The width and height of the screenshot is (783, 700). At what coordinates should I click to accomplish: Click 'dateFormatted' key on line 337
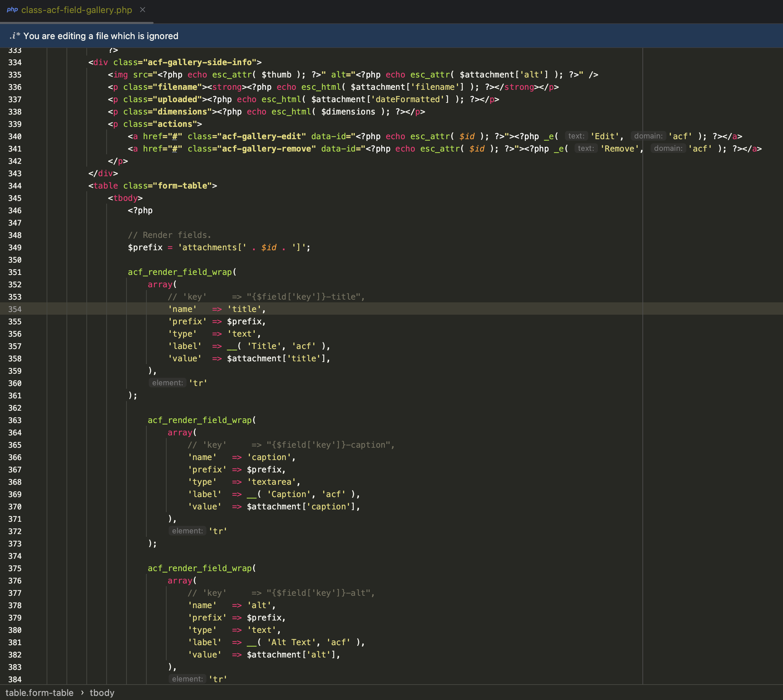pos(410,99)
